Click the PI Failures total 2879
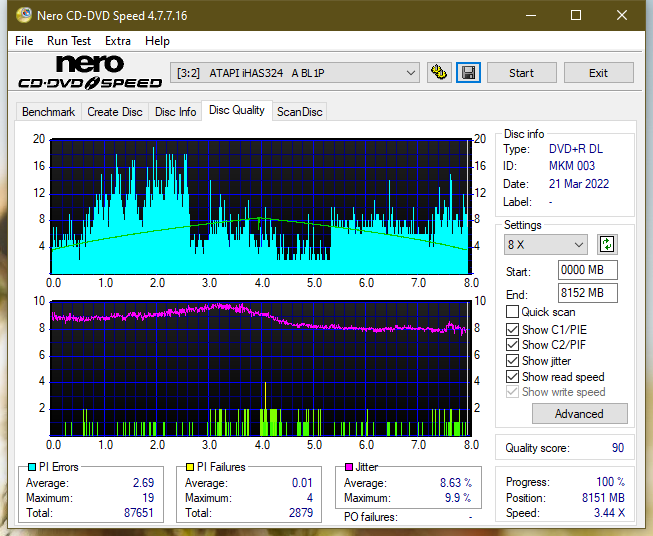 [x=301, y=513]
